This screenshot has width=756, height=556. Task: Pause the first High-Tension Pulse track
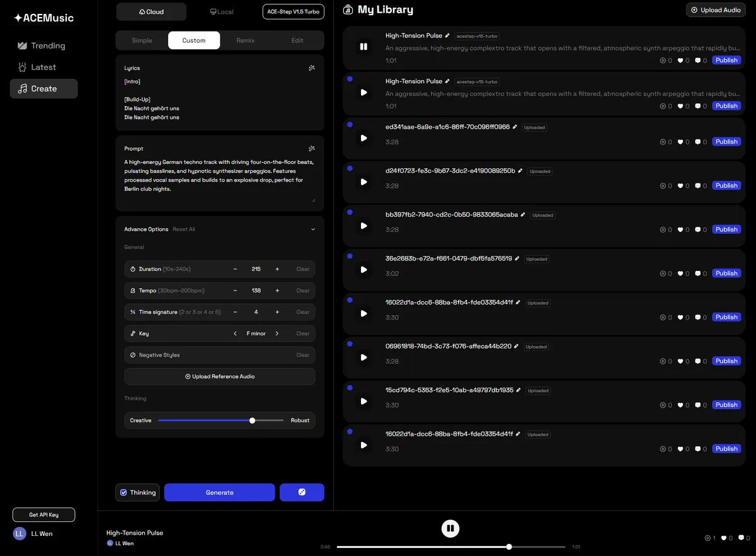click(x=364, y=47)
